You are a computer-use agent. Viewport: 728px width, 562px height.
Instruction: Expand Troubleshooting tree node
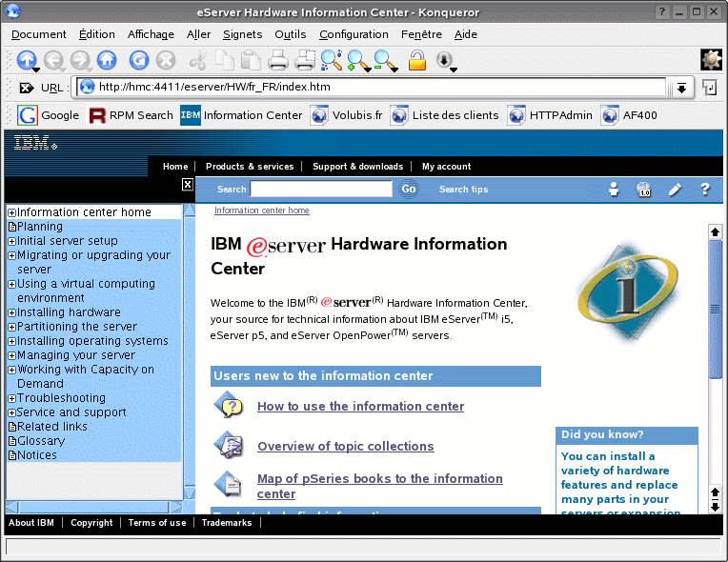click(x=12, y=399)
